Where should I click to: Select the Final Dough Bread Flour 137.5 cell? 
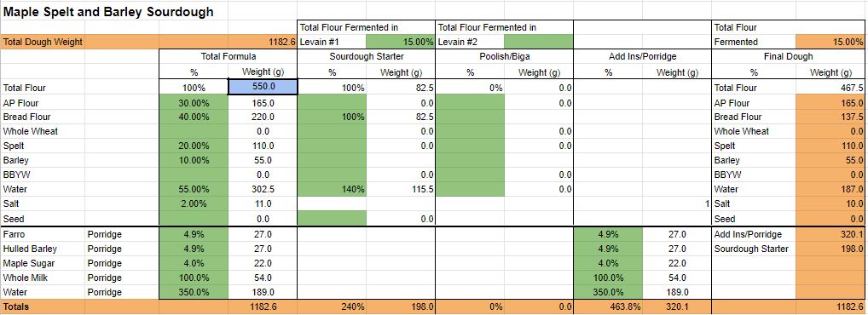pos(830,117)
